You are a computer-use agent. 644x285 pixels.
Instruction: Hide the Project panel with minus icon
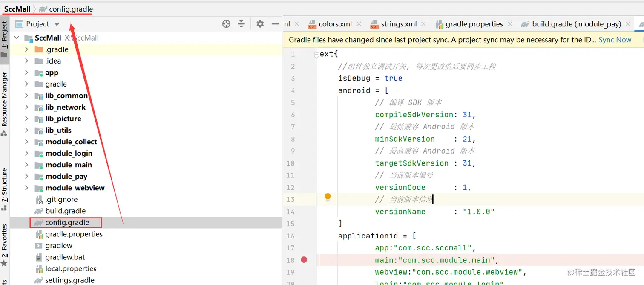click(275, 24)
